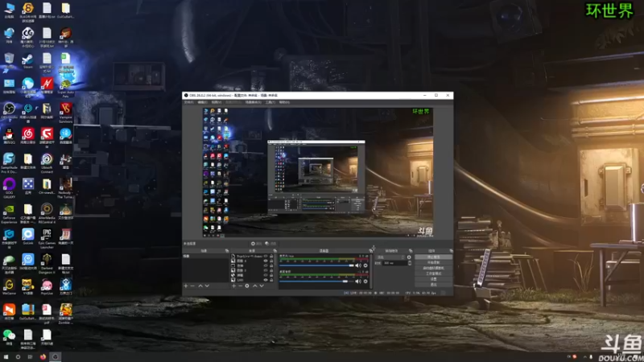Click the top streaming button in Controls
This screenshot has height=362, width=644.
pos(433,257)
